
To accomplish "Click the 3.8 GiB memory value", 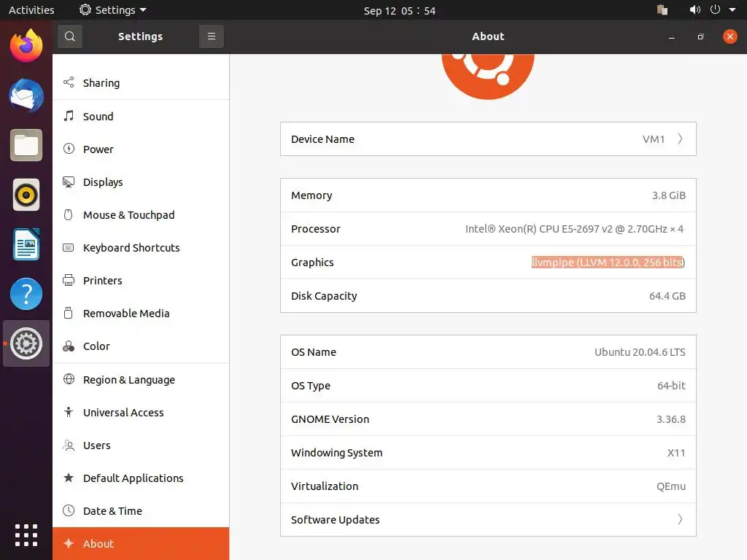I will click(x=668, y=195).
